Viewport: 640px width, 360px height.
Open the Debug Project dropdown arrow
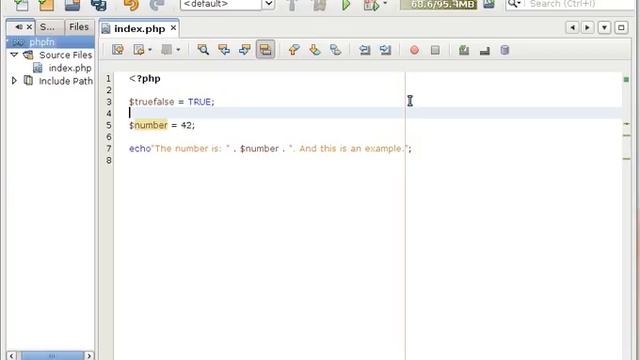click(x=385, y=4)
